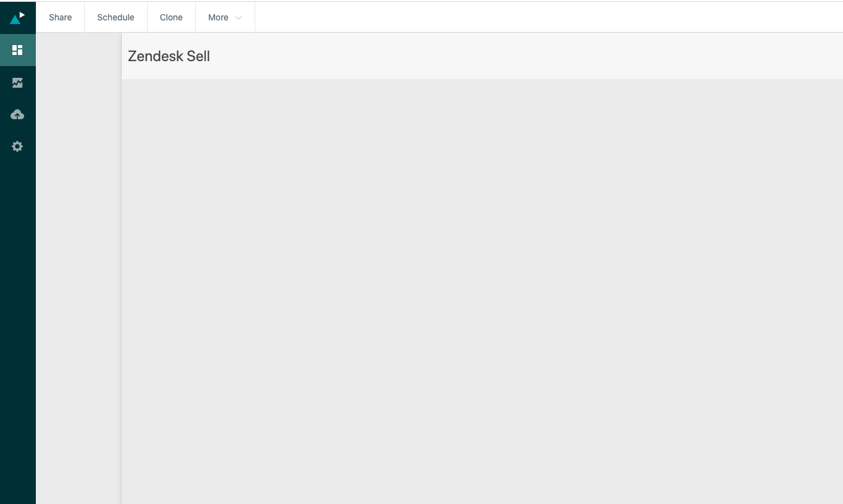Open Admin settings with the gear icon
Screen dimensions: 843x504
coord(17,146)
